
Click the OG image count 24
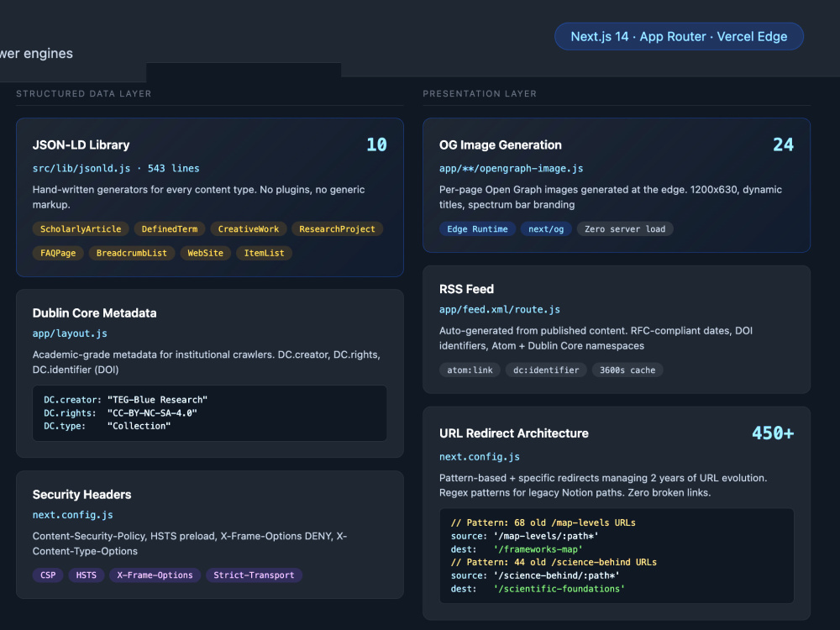(783, 144)
